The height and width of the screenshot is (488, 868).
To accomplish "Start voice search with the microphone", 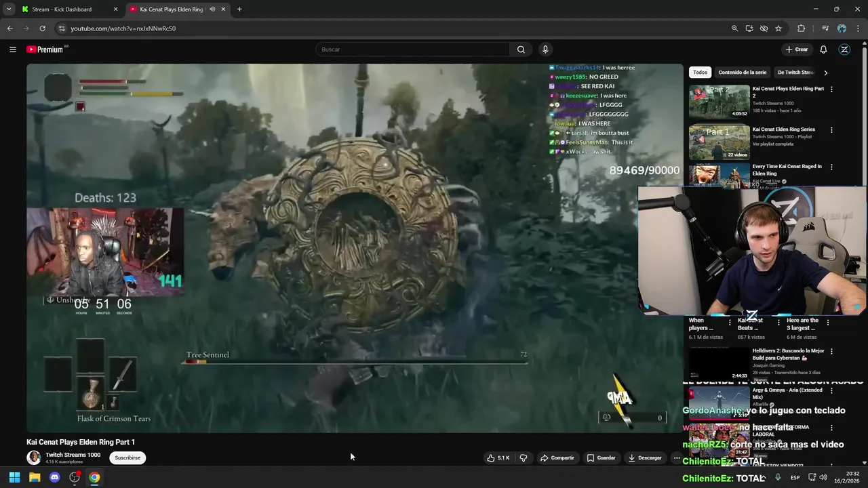I will tap(545, 49).
